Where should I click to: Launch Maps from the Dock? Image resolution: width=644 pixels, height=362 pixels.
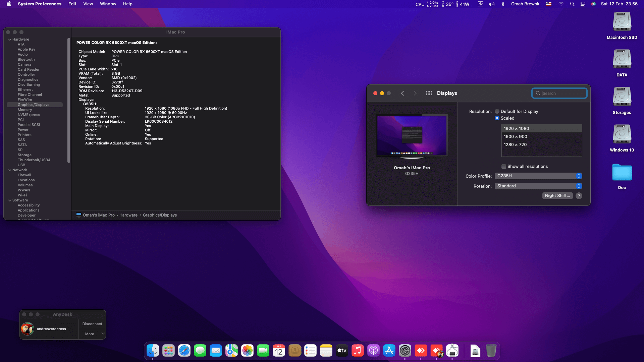[231, 351]
